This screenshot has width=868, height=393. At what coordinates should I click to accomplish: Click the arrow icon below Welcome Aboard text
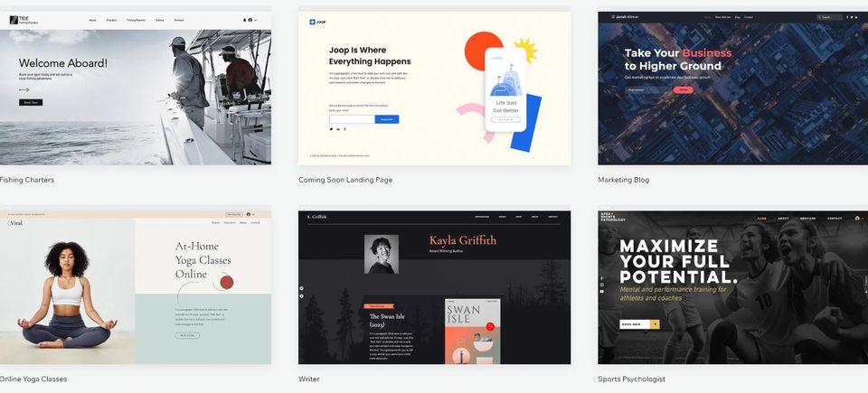coord(24,89)
